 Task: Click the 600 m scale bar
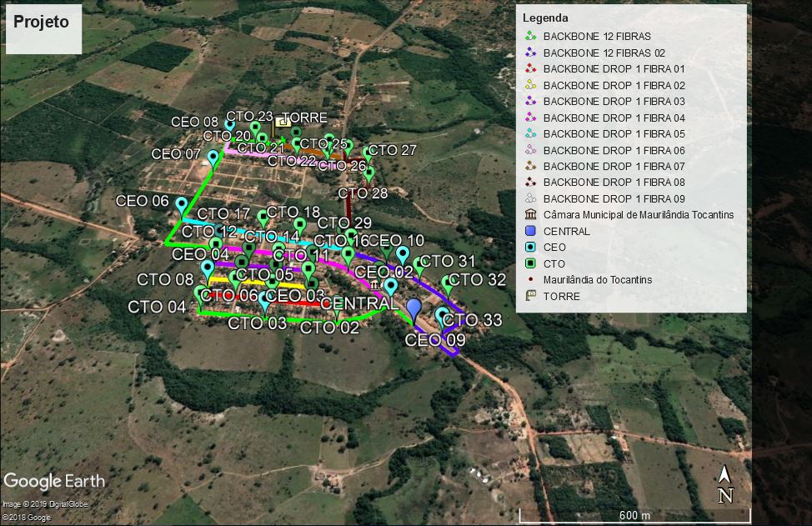(635, 515)
